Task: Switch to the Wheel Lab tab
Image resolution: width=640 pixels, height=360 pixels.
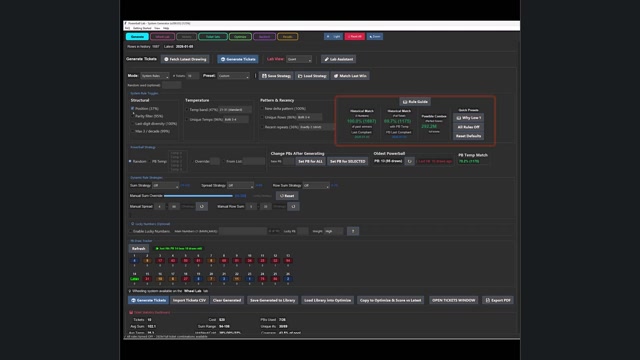Action: coord(162,37)
